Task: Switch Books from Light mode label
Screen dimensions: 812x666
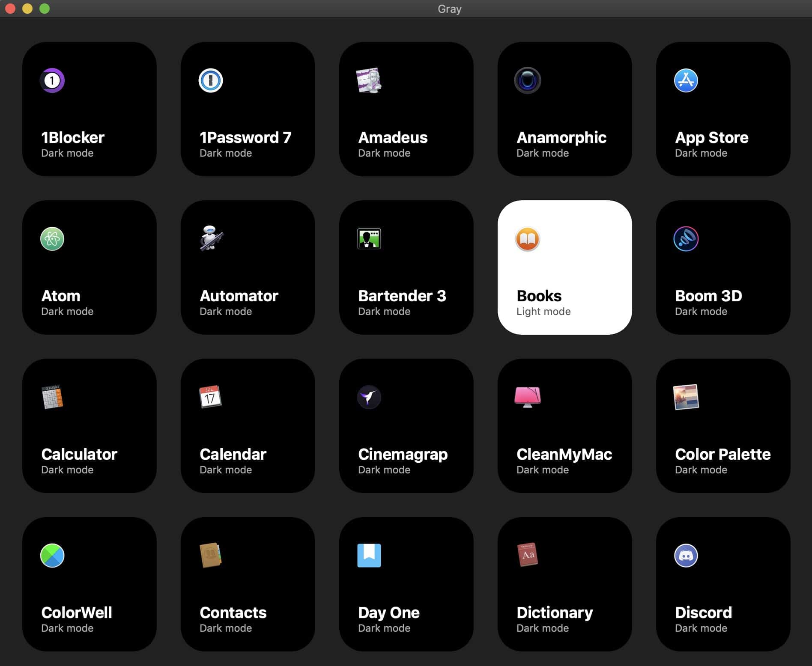Action: [543, 312]
